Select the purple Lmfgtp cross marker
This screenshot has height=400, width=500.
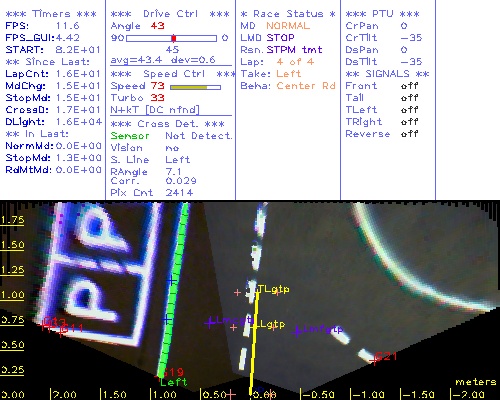(x=296, y=332)
